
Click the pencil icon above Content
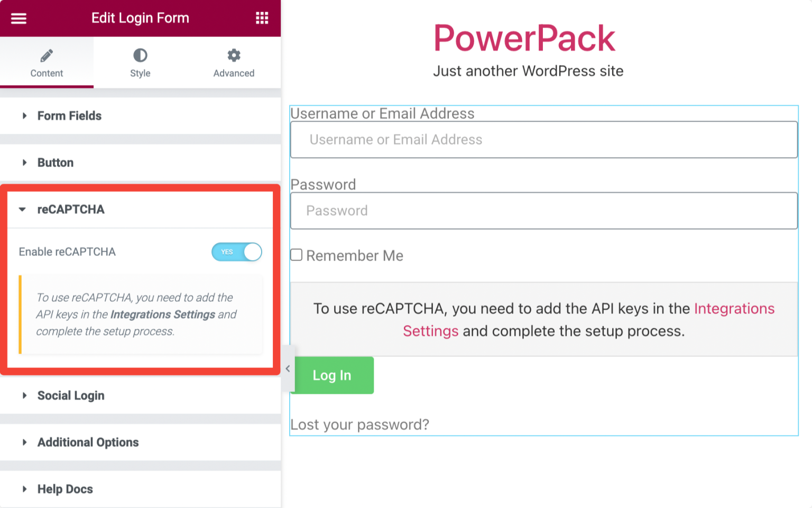(x=47, y=55)
